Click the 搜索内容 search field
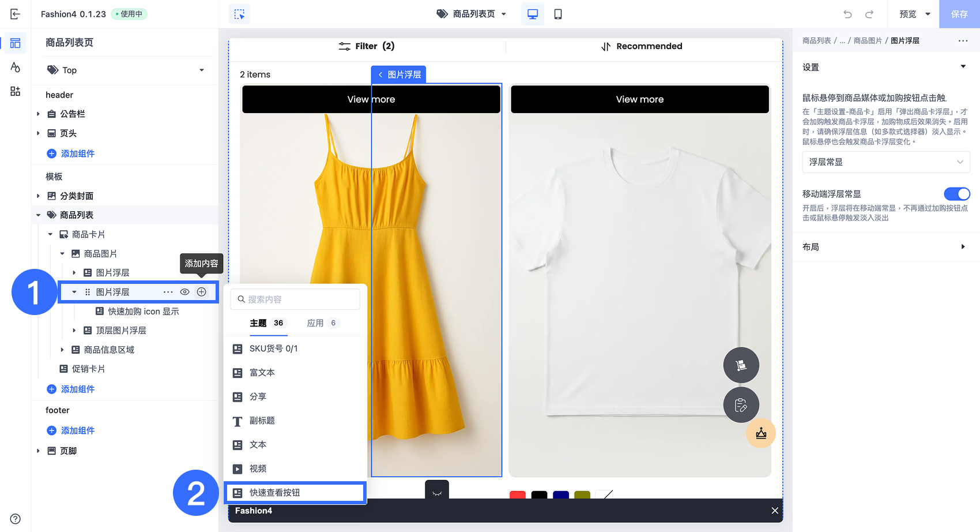The width and height of the screenshot is (980, 532). (295, 299)
